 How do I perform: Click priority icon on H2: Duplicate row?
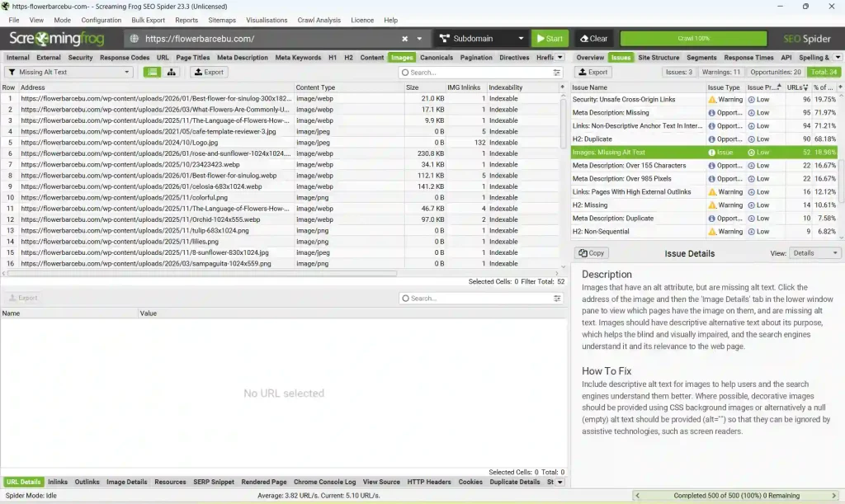751,139
